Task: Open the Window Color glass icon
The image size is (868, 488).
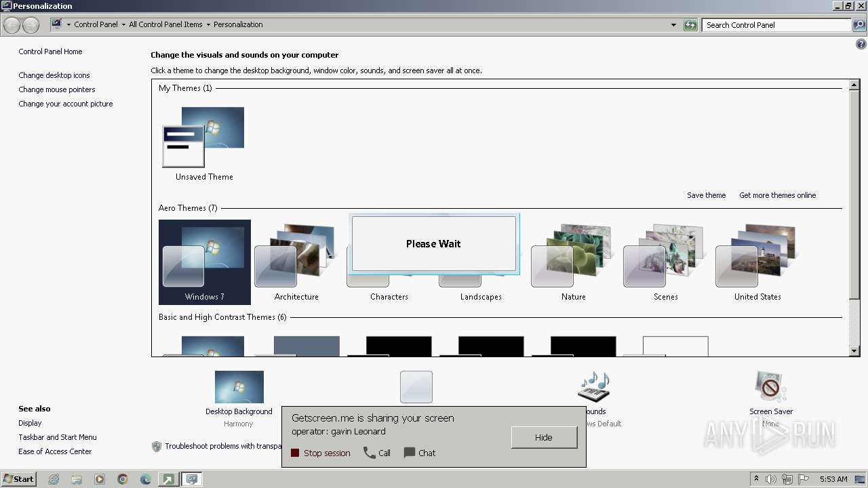Action: point(416,387)
